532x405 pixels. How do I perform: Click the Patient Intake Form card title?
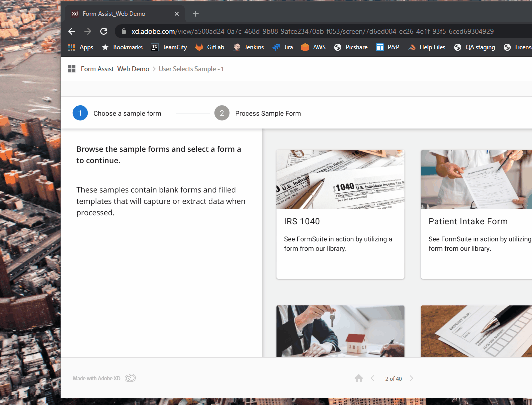coord(468,221)
